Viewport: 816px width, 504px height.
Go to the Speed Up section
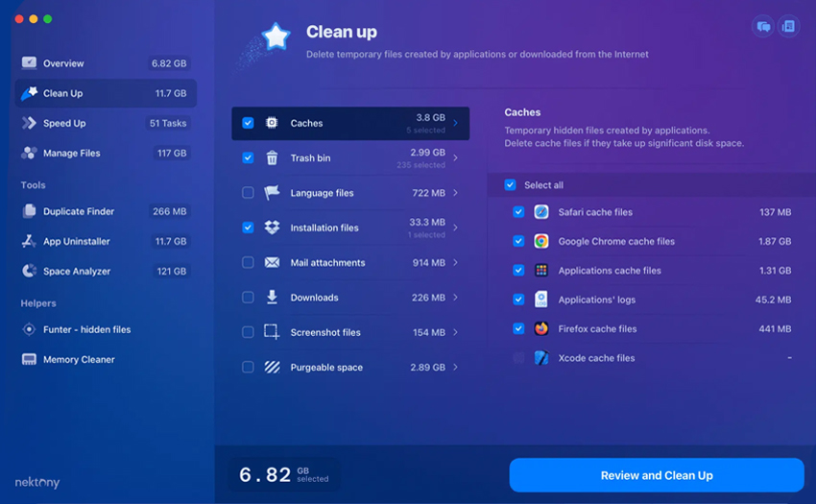click(x=64, y=123)
